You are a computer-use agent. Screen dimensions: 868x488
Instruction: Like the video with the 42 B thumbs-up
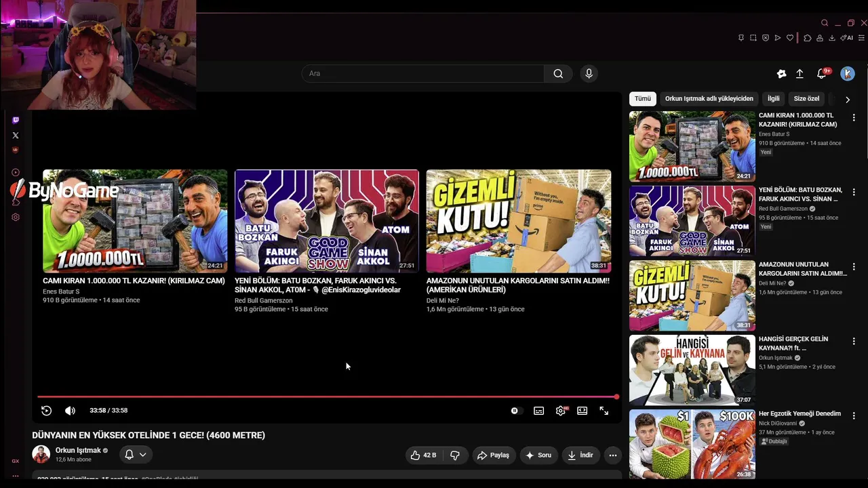pyautogui.click(x=423, y=455)
